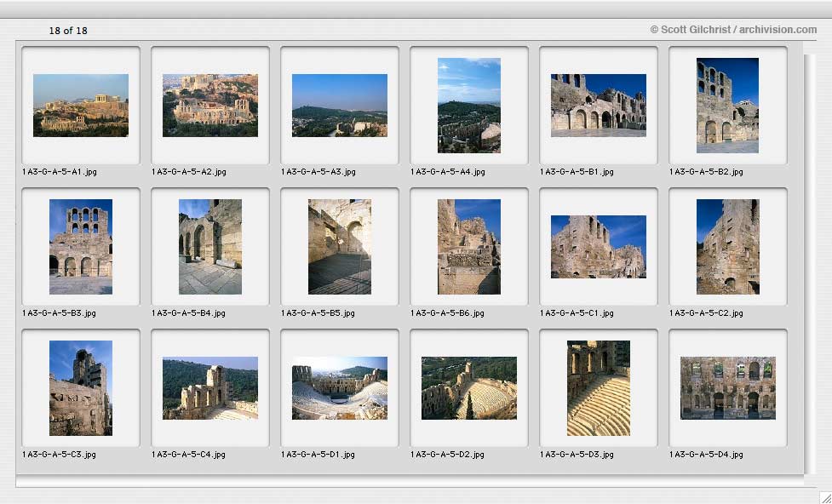This screenshot has height=504, width=832.
Task: Select thumbnail 1A3-G-A-5-A1.jpg of the Acropolis
Action: [81, 106]
